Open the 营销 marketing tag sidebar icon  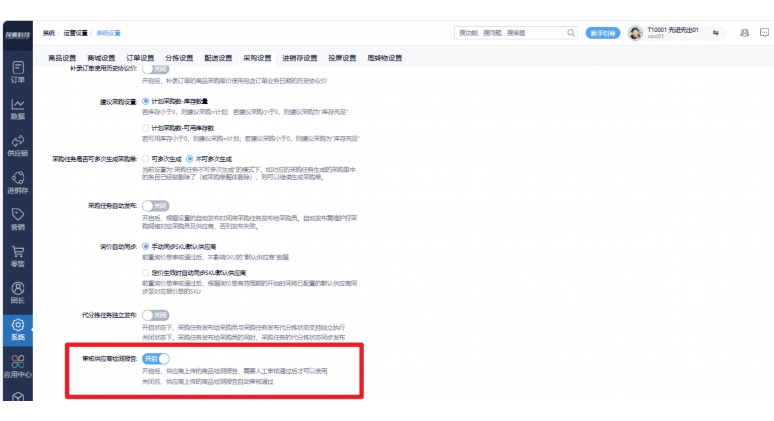pyautogui.click(x=18, y=220)
